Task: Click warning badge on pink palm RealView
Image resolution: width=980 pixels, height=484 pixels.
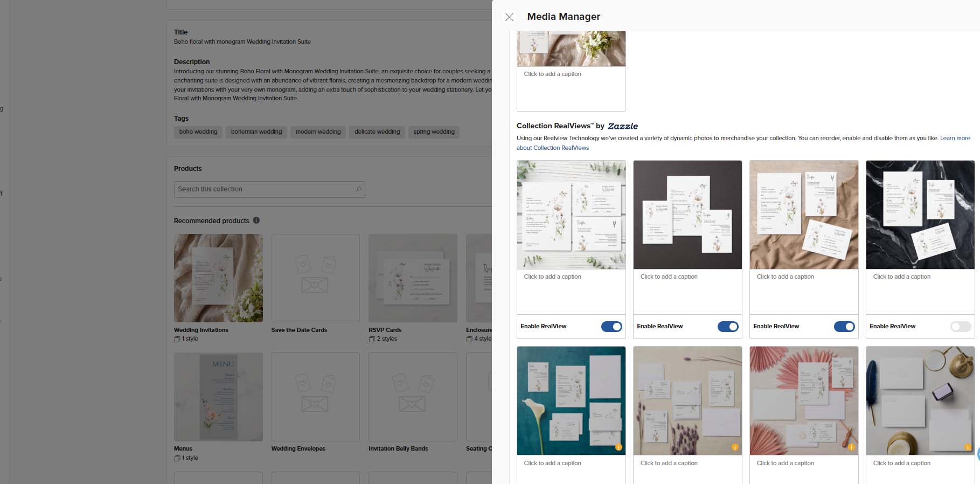Action: [851, 447]
